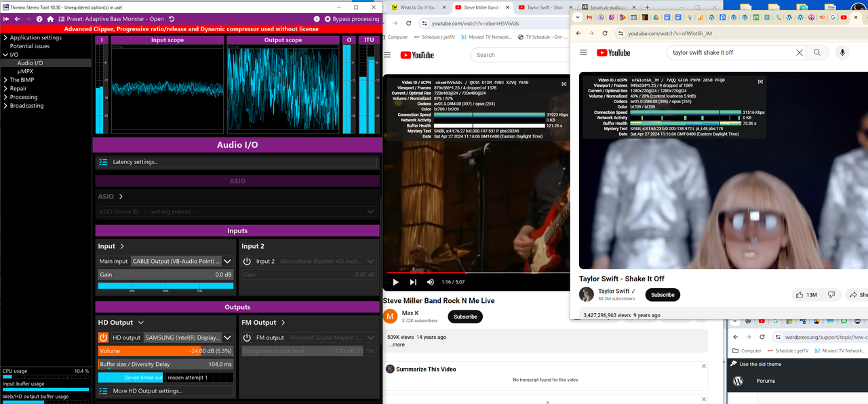The width and height of the screenshot is (868, 404).
Task: Skip to next video in Steve Miller player
Action: point(413,282)
